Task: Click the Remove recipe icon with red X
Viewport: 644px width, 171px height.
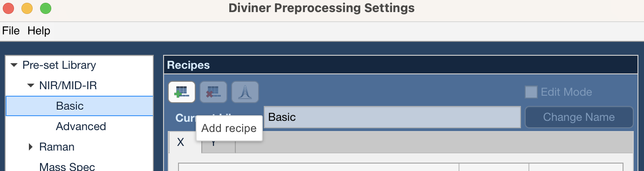Action: 213,92
